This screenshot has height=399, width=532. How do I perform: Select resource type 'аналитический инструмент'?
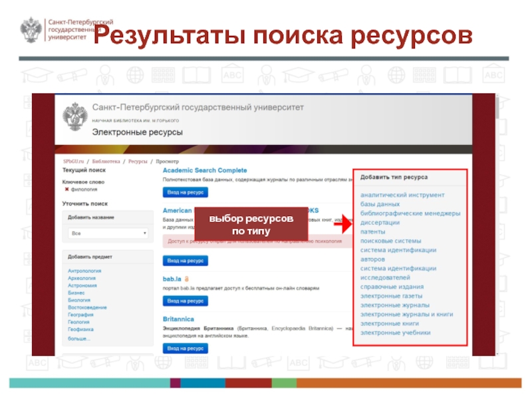(x=402, y=195)
